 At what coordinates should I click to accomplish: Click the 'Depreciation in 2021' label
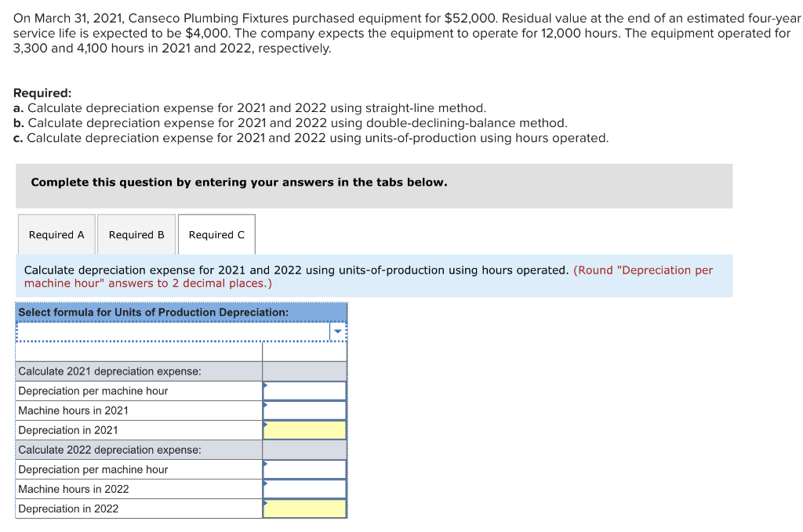68,430
